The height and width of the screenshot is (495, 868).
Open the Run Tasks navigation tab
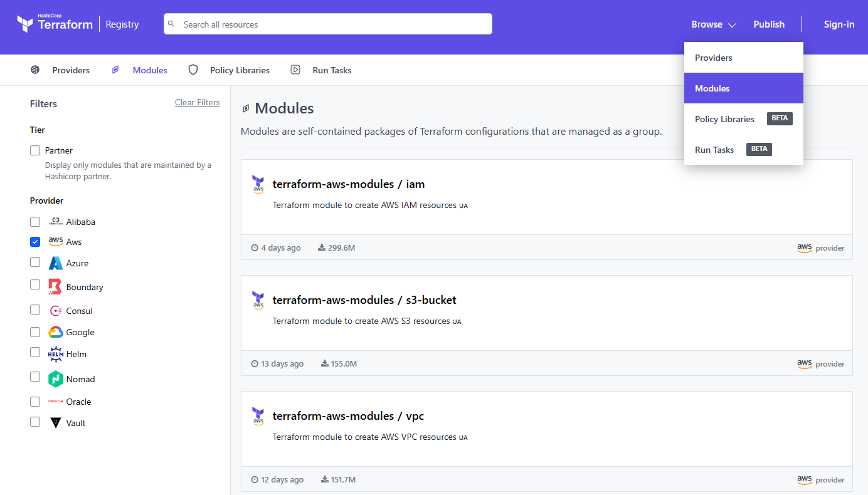(x=321, y=70)
